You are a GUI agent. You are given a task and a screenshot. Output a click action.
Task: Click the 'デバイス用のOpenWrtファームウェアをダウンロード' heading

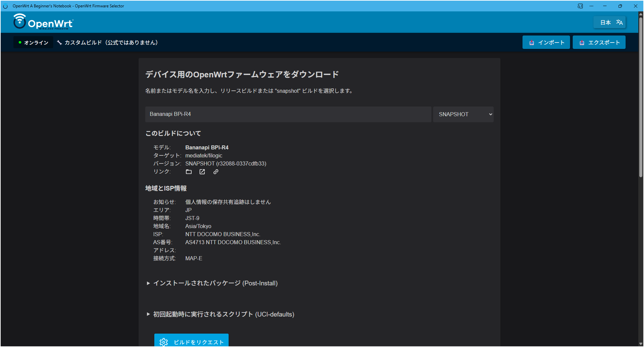click(242, 74)
